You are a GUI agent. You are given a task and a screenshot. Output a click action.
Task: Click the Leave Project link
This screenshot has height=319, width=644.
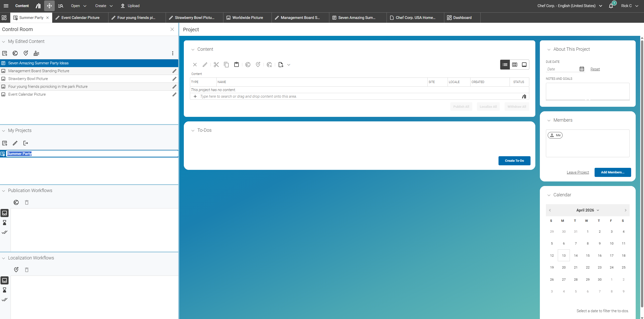coord(578,172)
